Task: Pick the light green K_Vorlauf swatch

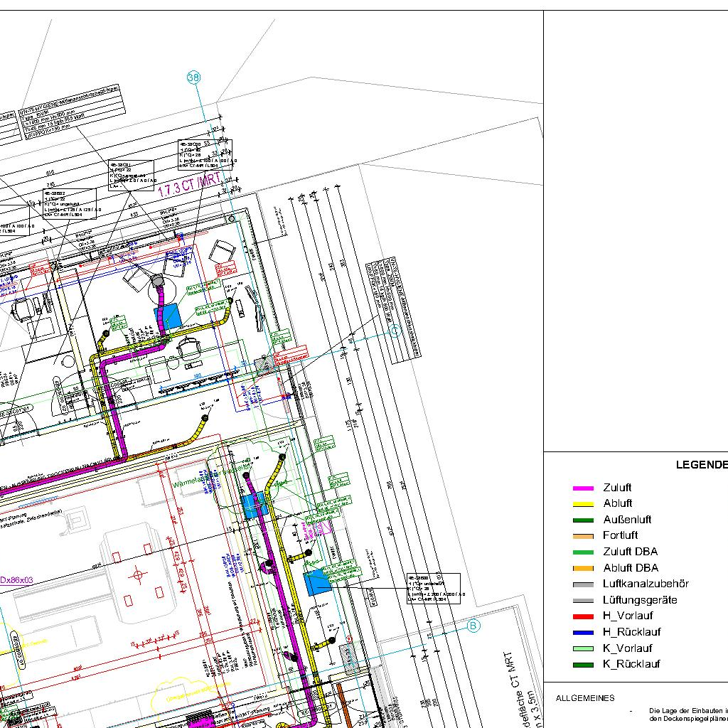Action: coord(583,648)
